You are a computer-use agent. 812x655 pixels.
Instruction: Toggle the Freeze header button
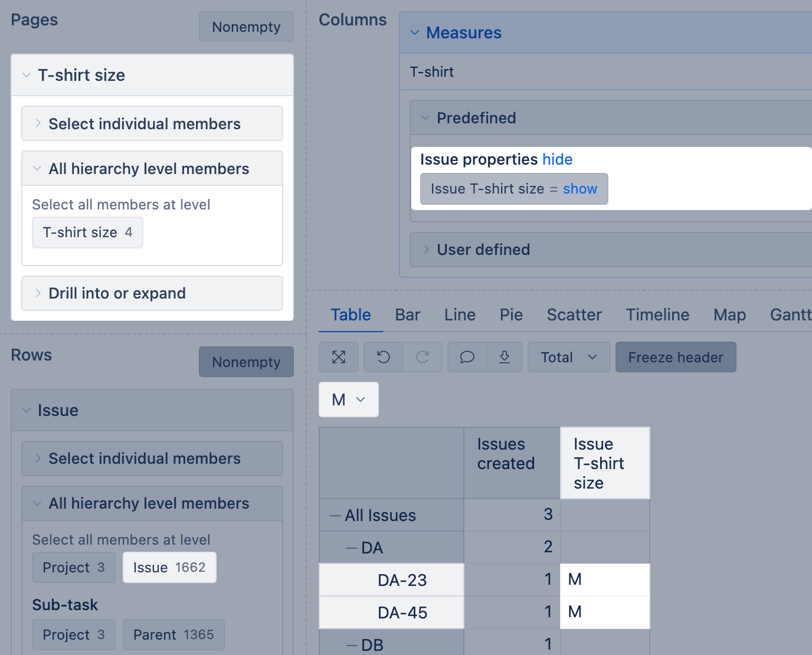tap(675, 357)
